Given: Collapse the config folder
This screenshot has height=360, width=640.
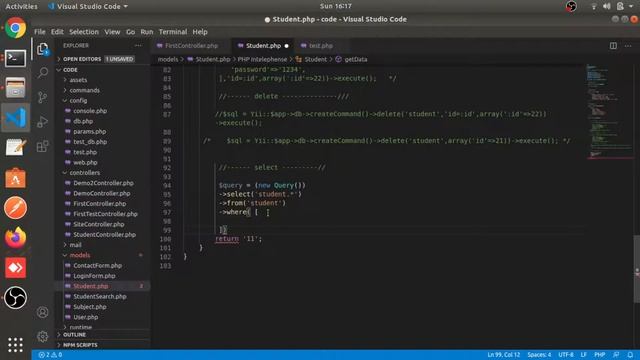Looking at the screenshot, I should (x=78, y=100).
